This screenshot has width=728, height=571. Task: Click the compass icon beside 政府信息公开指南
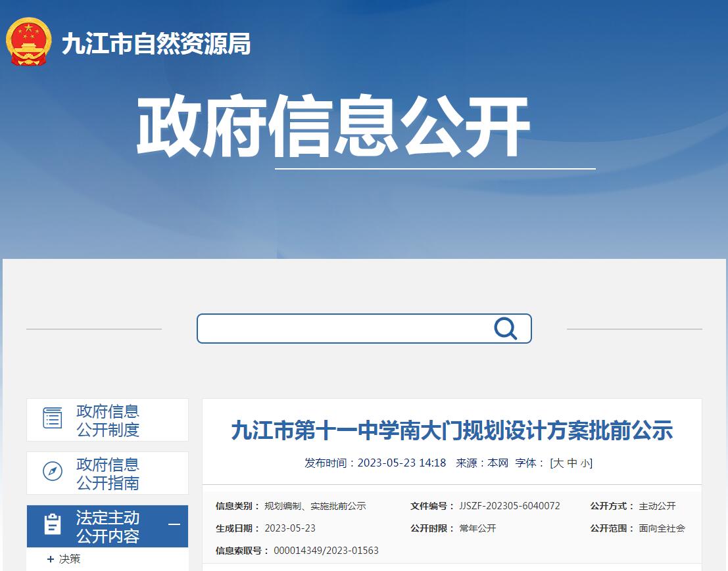pos(53,471)
